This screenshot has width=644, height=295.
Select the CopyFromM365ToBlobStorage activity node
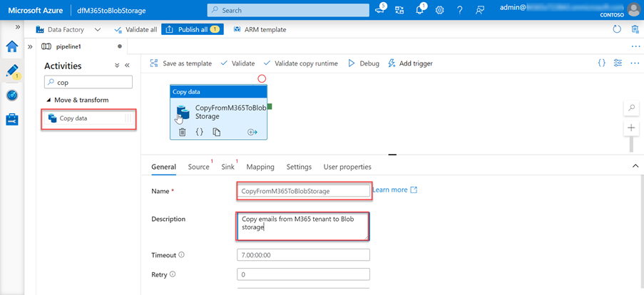pyautogui.click(x=218, y=112)
